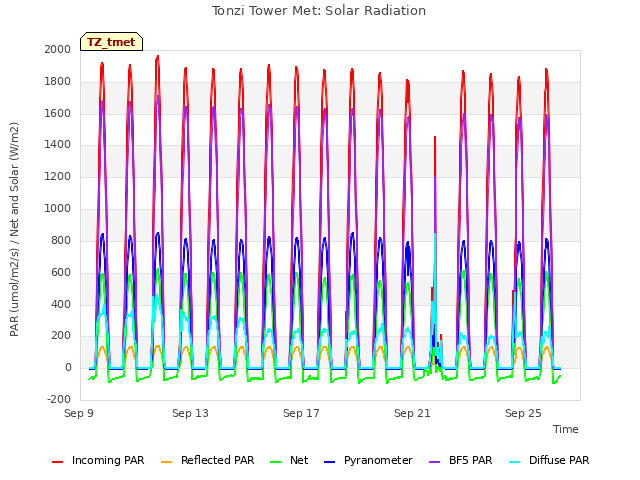The height and width of the screenshot is (480, 640).
Task: Click the Time x-axis label
Action: (566, 429)
